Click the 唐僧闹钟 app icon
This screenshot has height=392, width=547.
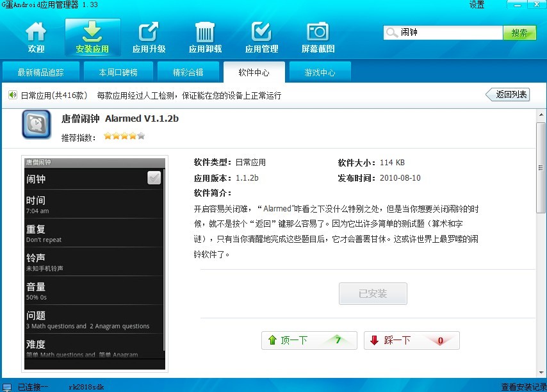(37, 124)
